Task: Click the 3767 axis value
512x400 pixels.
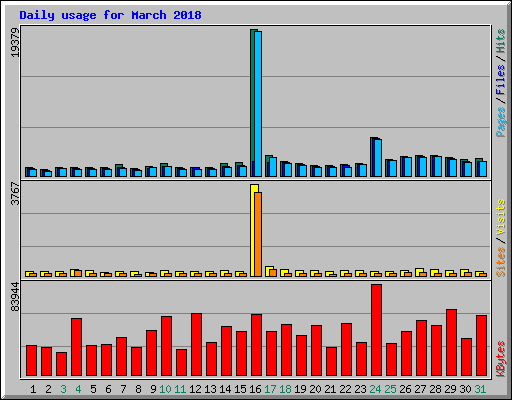Action: click(15, 193)
